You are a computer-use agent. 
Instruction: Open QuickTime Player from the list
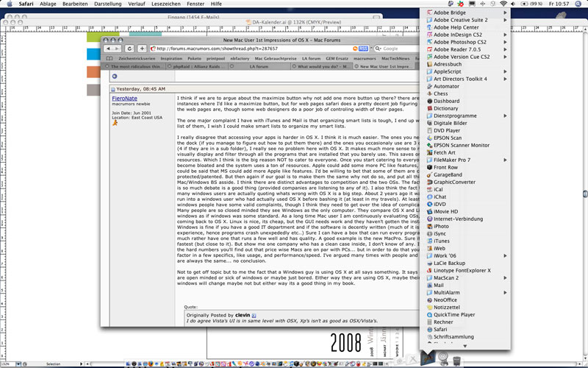pos(465,315)
